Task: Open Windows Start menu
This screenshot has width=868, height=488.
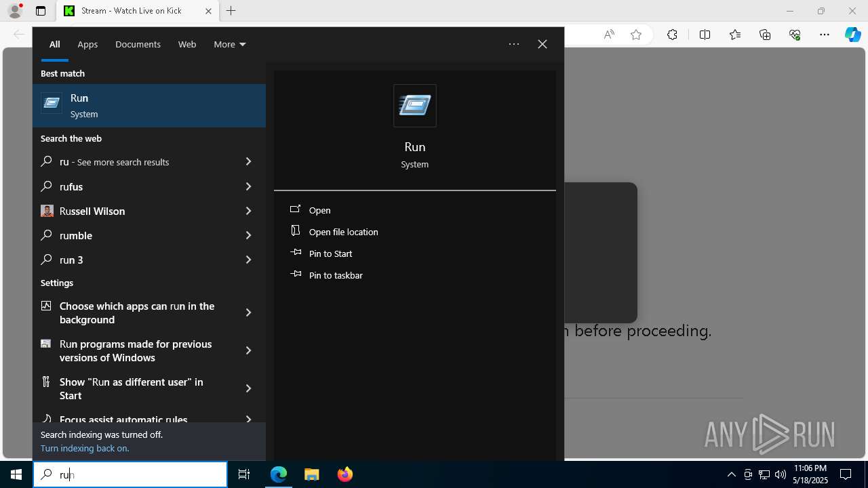Action: coord(16,474)
